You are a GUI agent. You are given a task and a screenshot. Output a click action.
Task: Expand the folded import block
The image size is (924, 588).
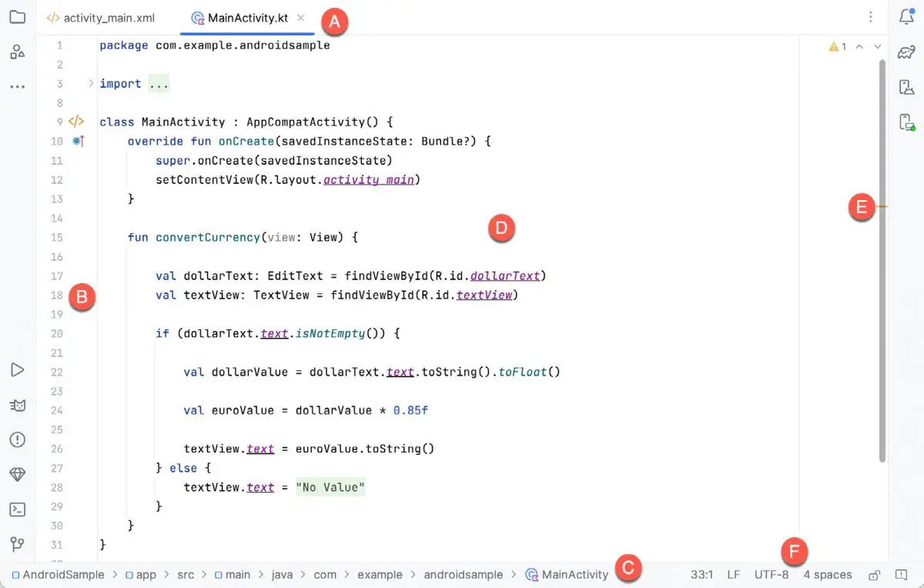[x=91, y=83]
